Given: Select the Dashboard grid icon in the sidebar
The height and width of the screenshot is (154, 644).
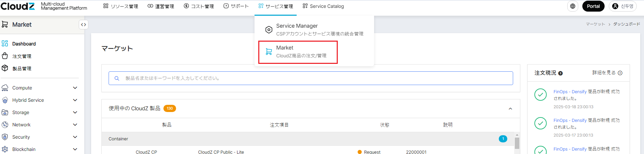Looking at the screenshot, I should point(5,44).
